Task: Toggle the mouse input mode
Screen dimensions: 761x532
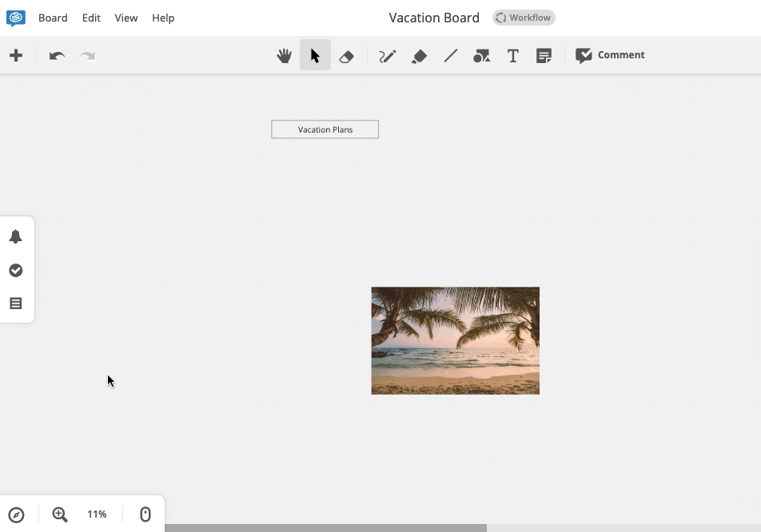Action: [145, 514]
